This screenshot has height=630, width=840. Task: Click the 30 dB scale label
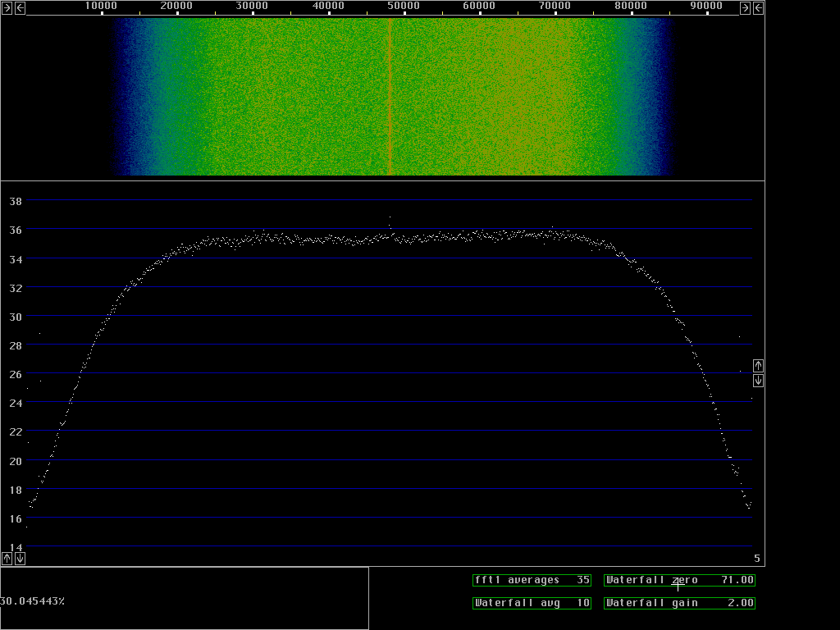(x=16, y=317)
